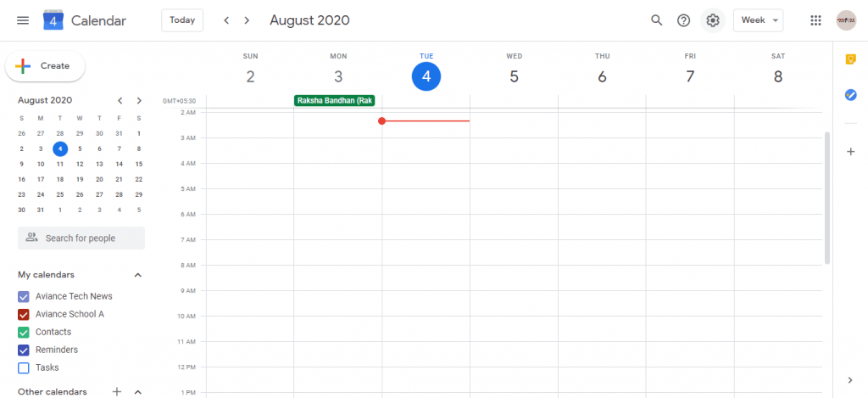
Task: Open the Week view dropdown
Action: pyautogui.click(x=758, y=20)
